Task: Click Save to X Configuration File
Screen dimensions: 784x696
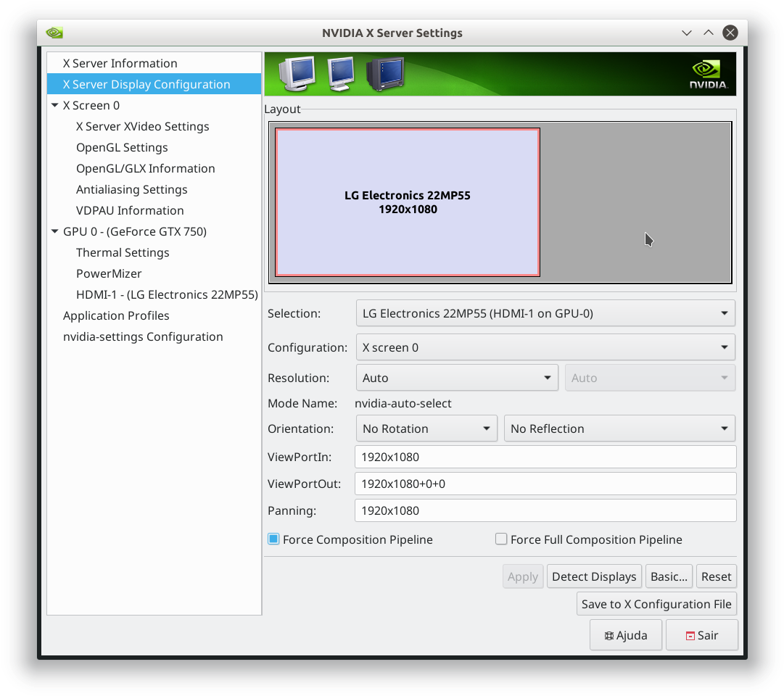Action: [x=656, y=604]
